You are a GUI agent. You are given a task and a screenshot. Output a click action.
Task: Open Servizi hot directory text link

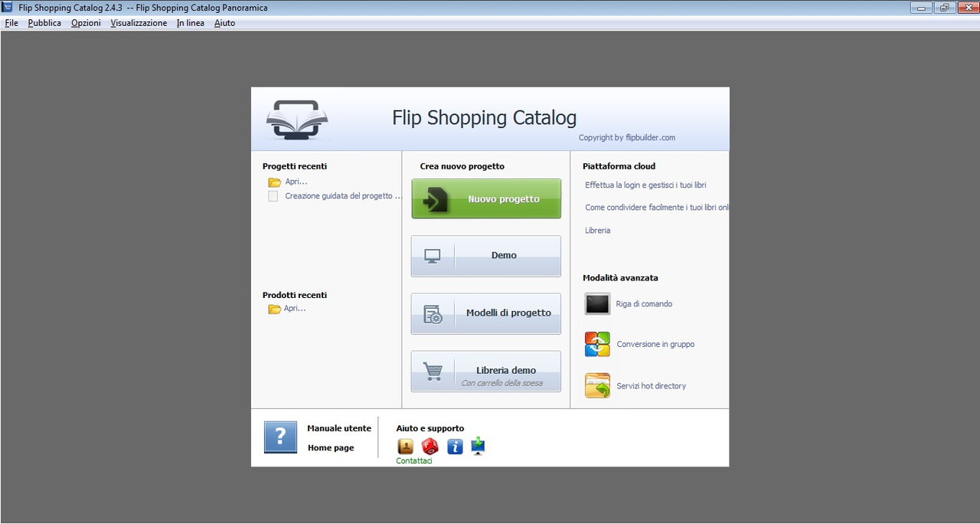coord(652,386)
